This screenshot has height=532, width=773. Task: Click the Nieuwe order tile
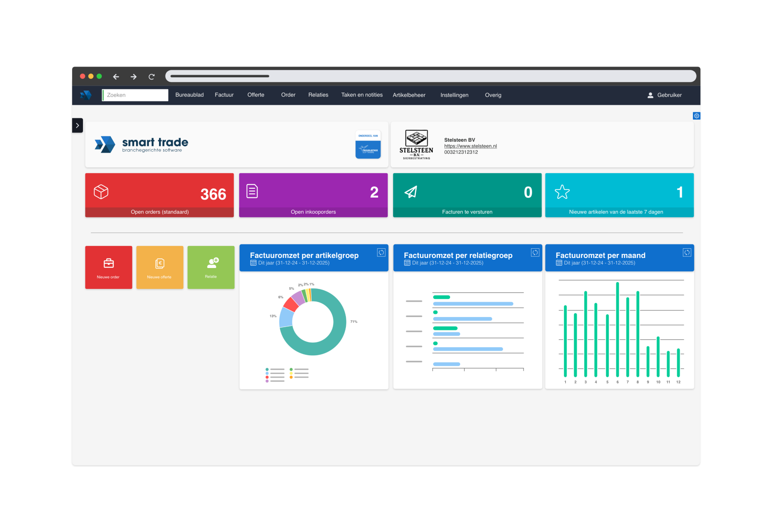point(108,267)
